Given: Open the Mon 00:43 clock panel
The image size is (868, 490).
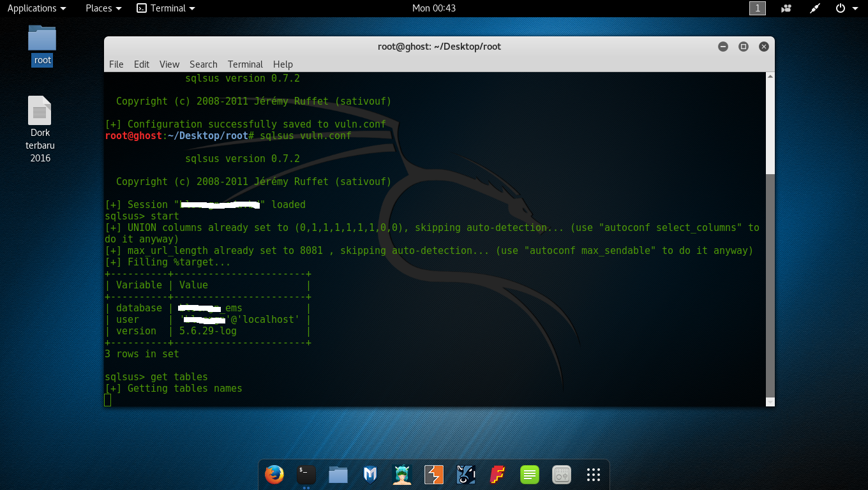Looking at the screenshot, I should [434, 8].
